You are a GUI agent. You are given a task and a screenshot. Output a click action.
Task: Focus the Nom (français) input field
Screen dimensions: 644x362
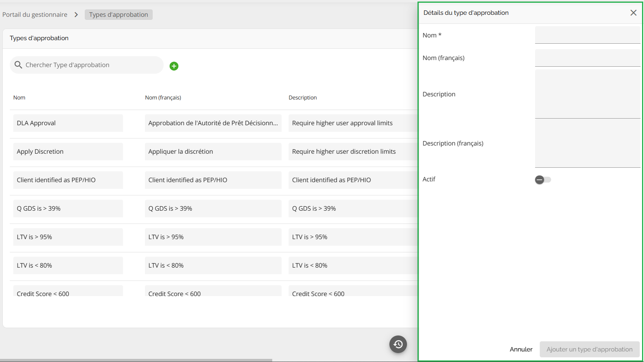click(587, 58)
